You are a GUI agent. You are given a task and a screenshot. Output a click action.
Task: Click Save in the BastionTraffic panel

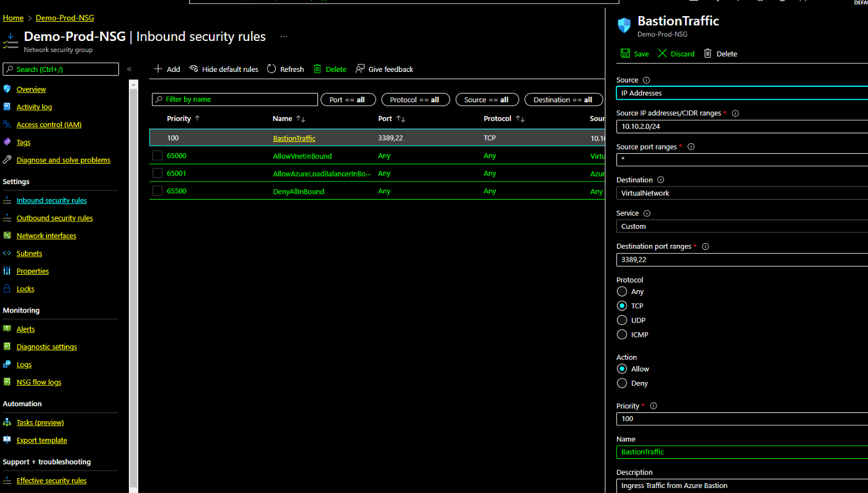point(634,53)
